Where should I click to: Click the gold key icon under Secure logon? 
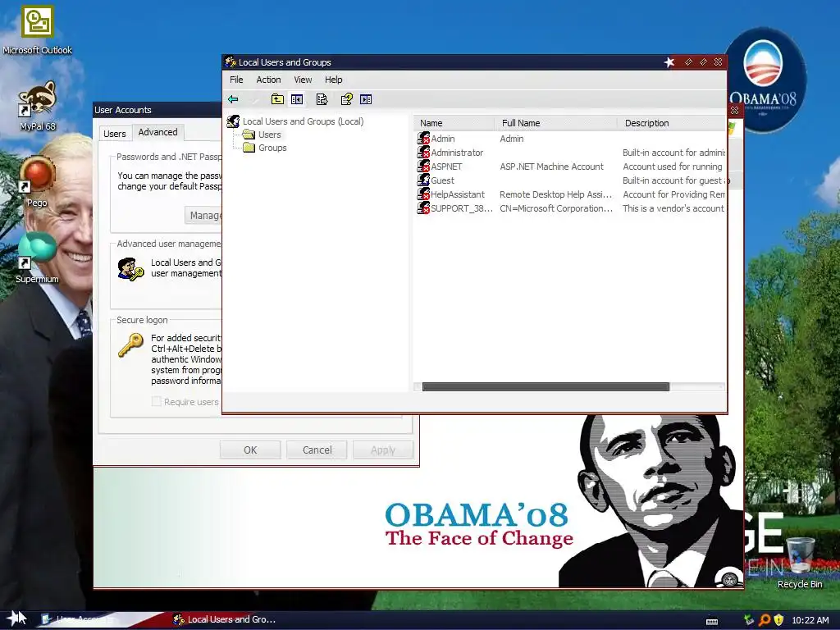[x=130, y=345]
